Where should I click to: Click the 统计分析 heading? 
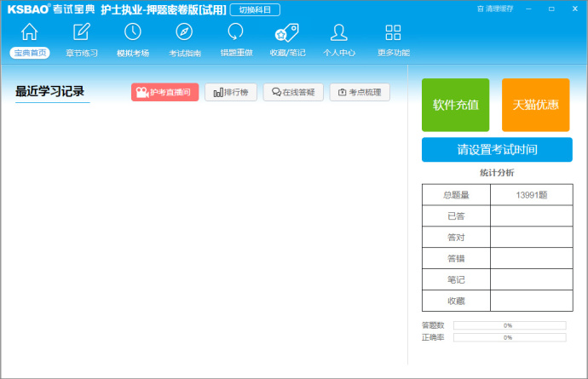point(498,173)
